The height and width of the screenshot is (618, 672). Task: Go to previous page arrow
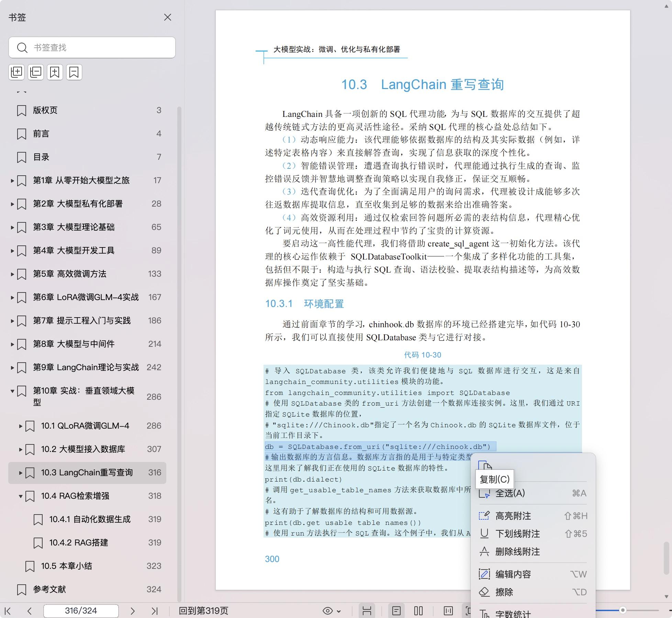pos(30,611)
